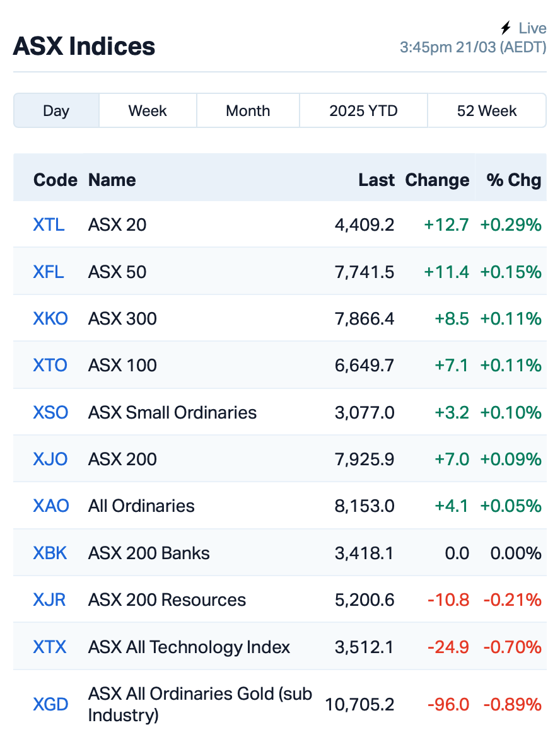Click the ASX 300 name

(x=122, y=319)
